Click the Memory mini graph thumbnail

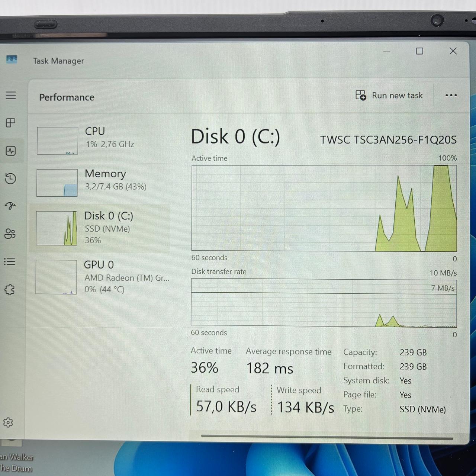pos(57,183)
